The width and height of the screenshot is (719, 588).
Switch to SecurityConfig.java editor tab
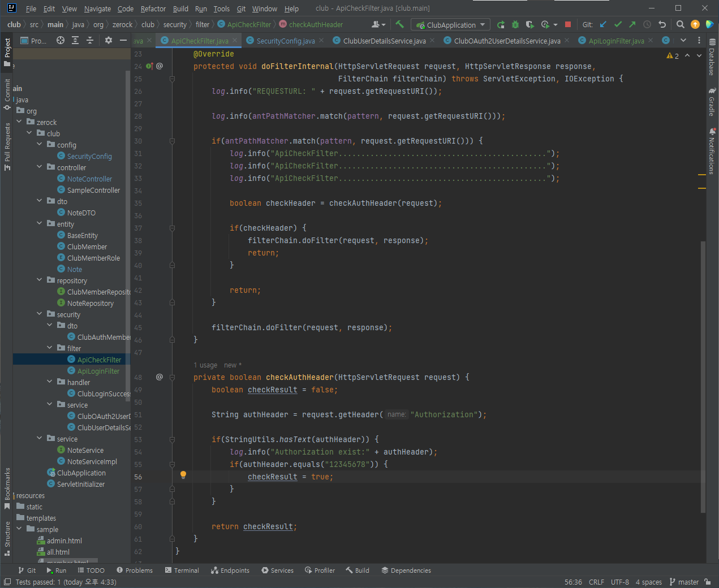click(286, 41)
